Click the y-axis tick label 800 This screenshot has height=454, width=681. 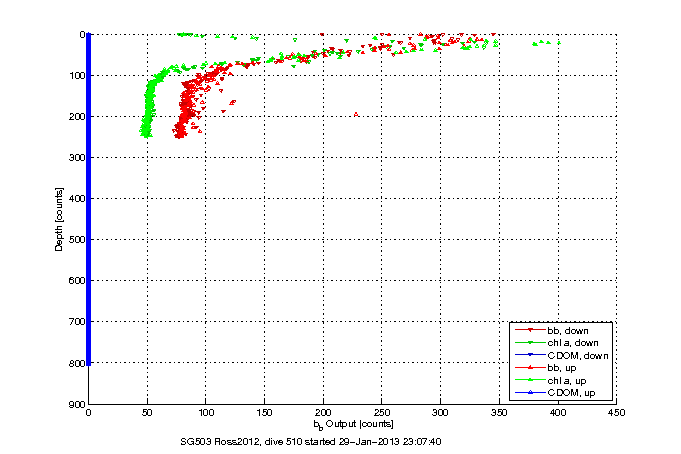tap(76, 363)
